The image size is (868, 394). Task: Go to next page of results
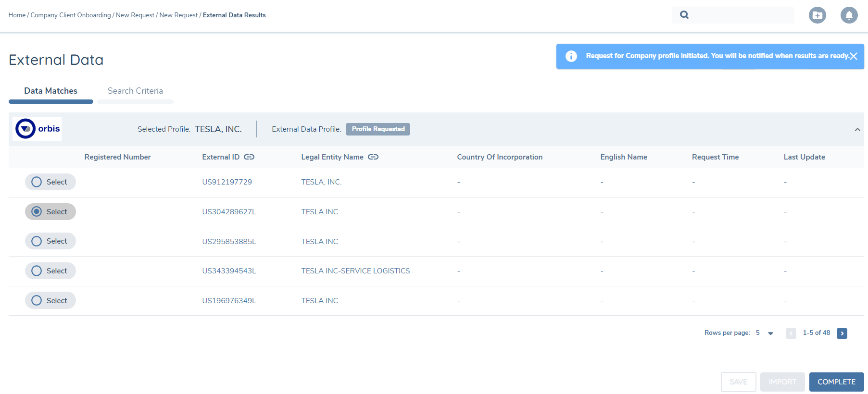tap(842, 333)
